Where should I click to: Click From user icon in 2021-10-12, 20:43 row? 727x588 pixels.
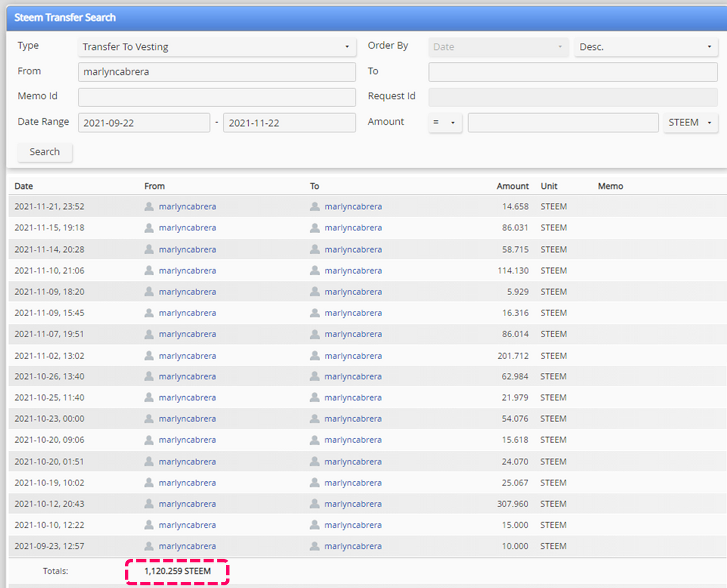point(149,504)
